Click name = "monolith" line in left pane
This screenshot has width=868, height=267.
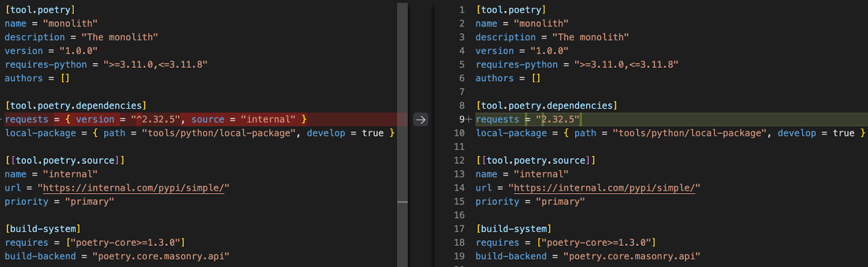click(51, 24)
